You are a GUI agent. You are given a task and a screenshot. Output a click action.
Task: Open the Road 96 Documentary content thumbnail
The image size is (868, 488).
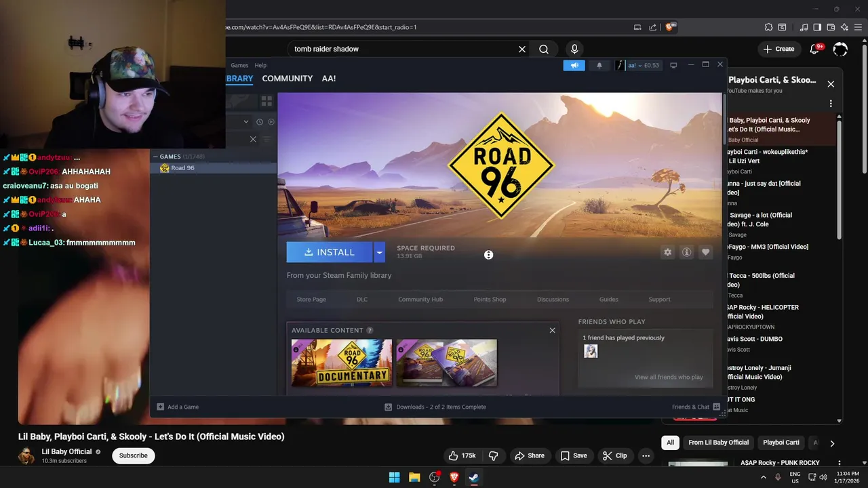342,363
